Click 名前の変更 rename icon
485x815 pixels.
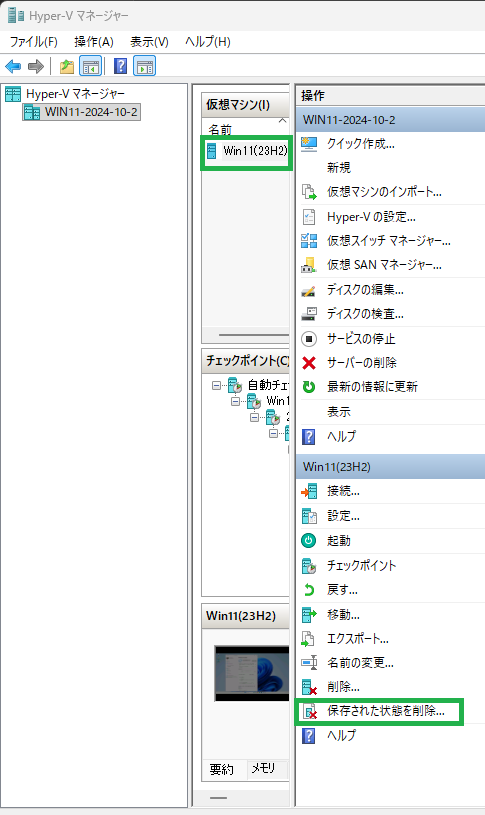[x=309, y=663]
